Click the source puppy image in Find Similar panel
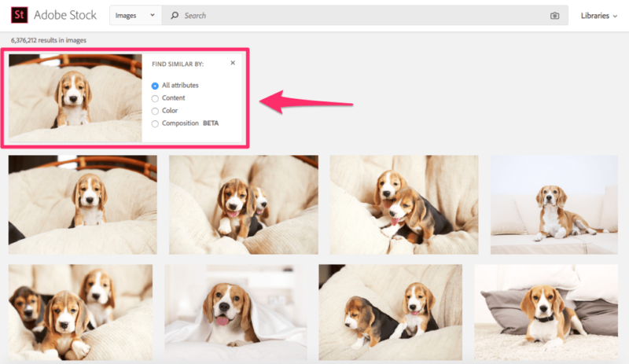Viewport: 629px width, 364px height. click(x=75, y=98)
